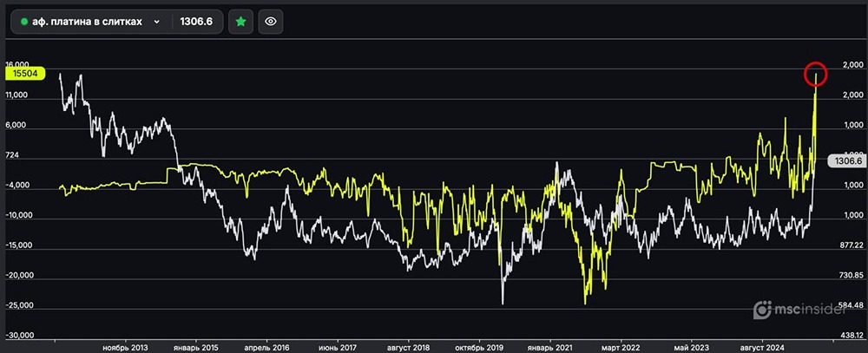Click the -25,000 left axis label
868x353 pixels.
click(18, 305)
